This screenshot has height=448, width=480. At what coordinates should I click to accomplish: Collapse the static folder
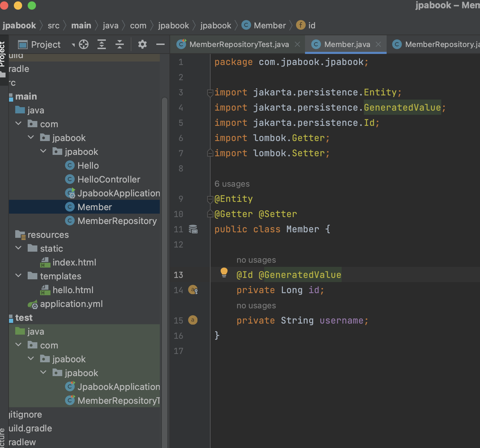tap(19, 248)
